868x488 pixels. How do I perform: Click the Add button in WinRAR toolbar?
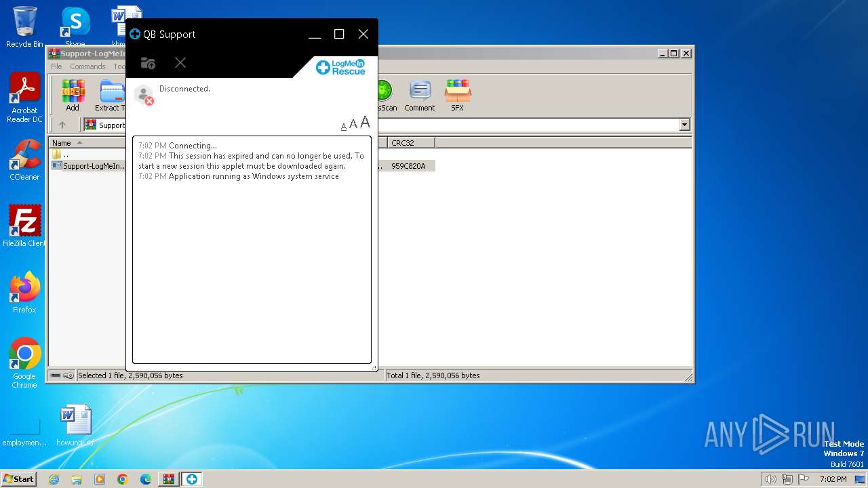(x=73, y=96)
